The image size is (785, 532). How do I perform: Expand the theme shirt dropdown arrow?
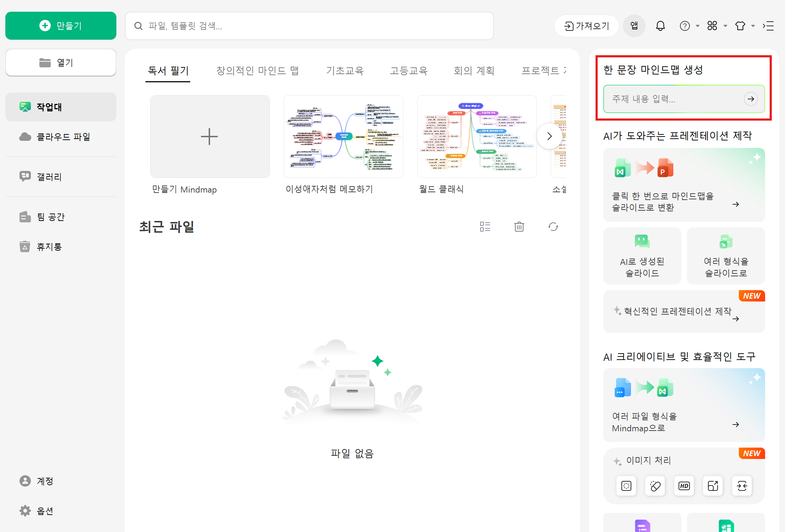pos(753,26)
